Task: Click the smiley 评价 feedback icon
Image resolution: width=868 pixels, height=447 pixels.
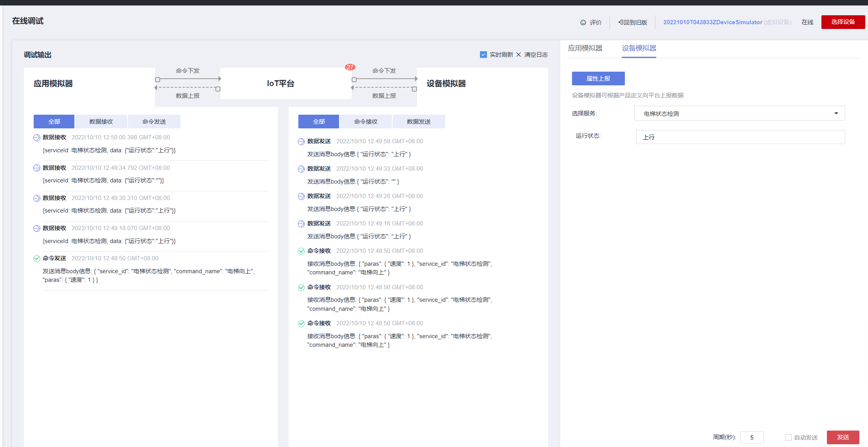Action: [583, 22]
